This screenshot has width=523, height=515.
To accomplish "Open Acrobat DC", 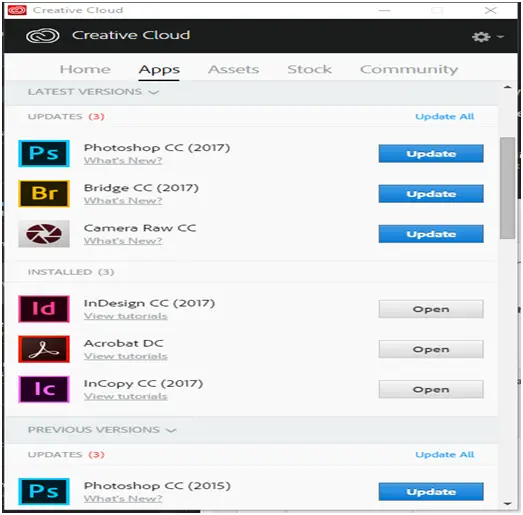I will (431, 349).
